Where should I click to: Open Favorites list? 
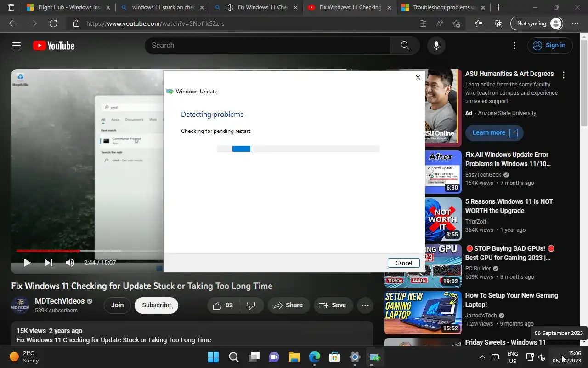478,23
